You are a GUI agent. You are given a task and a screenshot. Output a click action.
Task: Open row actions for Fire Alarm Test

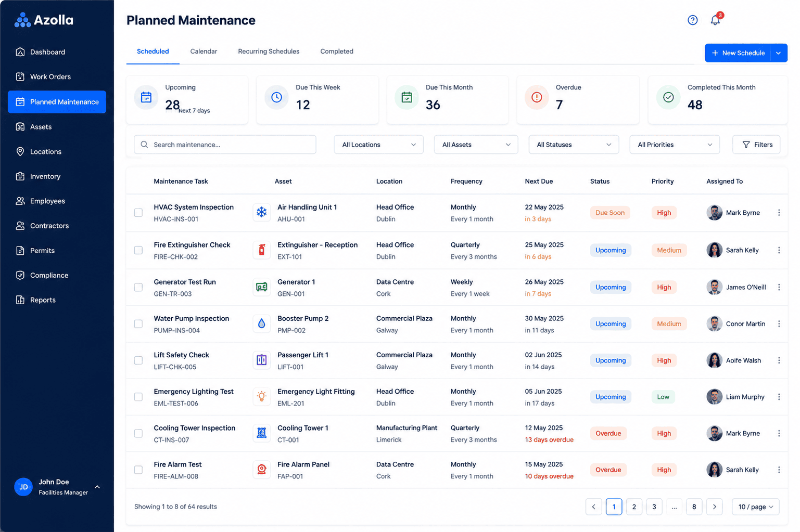point(779,470)
